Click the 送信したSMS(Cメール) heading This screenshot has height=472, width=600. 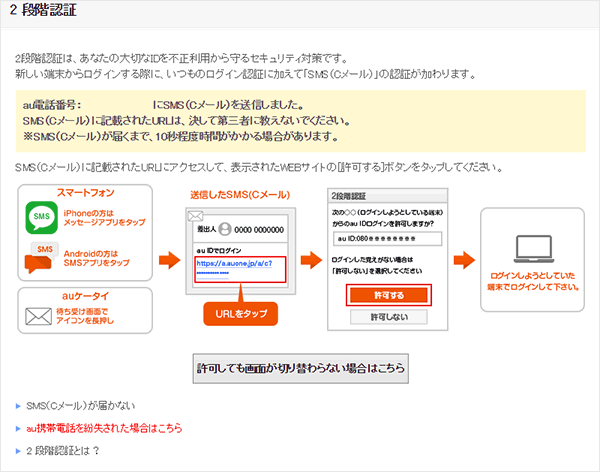tap(240, 195)
